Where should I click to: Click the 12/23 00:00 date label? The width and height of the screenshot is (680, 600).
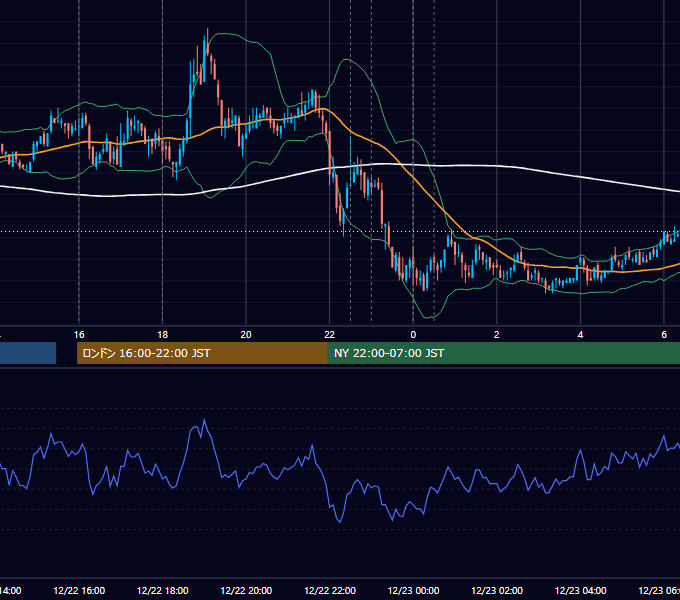click(413, 590)
